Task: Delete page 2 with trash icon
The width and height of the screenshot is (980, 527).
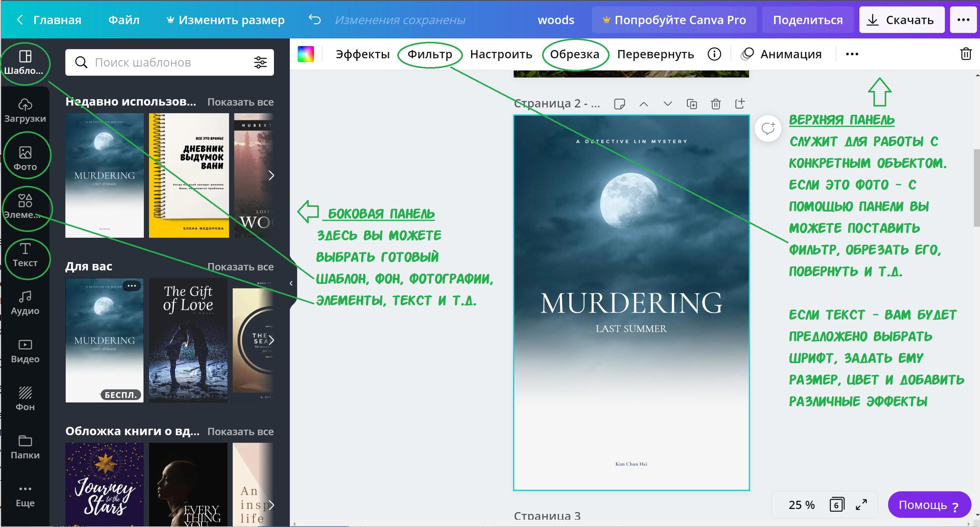Action: tap(716, 104)
